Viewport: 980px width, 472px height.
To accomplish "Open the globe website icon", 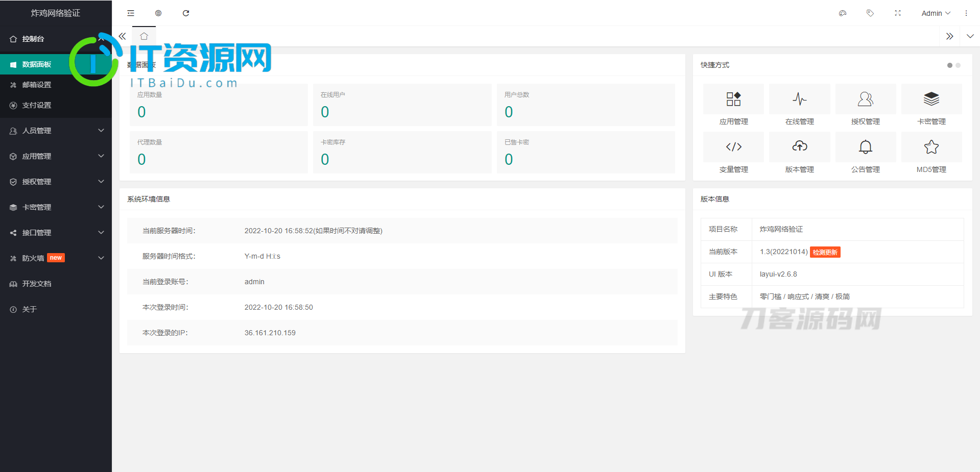I will pyautogui.click(x=158, y=13).
